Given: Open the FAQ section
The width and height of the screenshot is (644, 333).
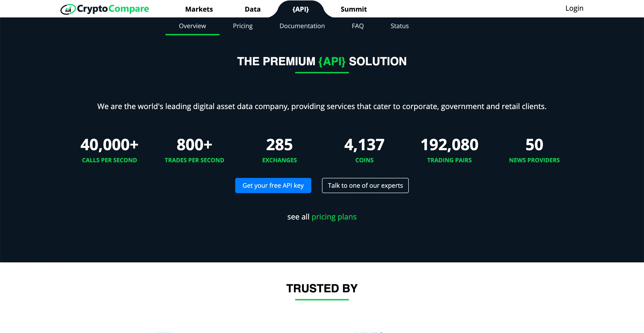Looking at the screenshot, I should point(357,26).
